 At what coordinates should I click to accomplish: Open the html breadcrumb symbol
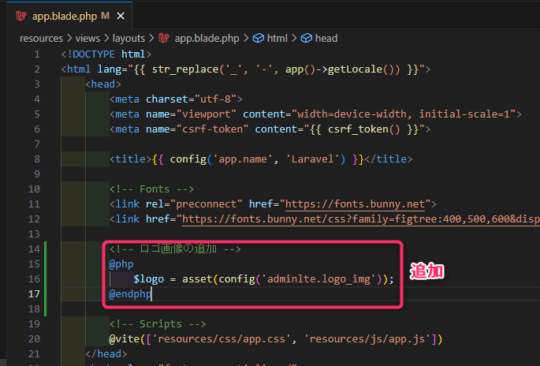click(277, 38)
